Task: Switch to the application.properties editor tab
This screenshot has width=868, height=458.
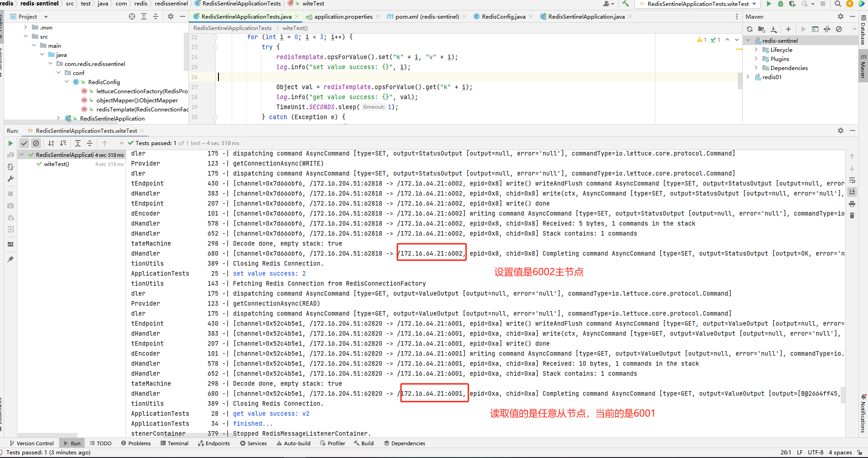Action: click(343, 16)
